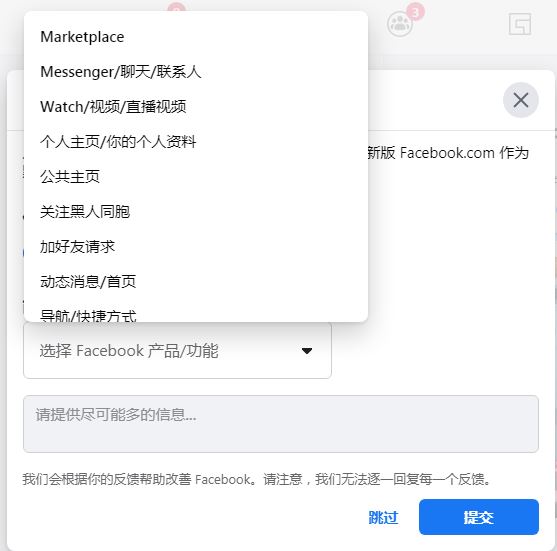Open the 选择 Facebook 产品/功能 combo box

[x=177, y=351]
